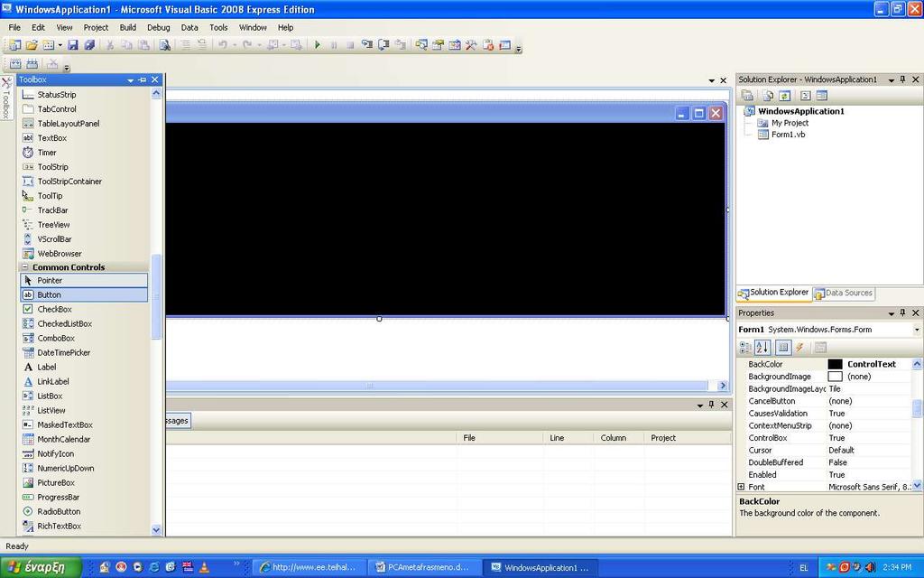Click the File column header in Error List
Screen dimensions: 924x578
pyautogui.click(x=500, y=438)
